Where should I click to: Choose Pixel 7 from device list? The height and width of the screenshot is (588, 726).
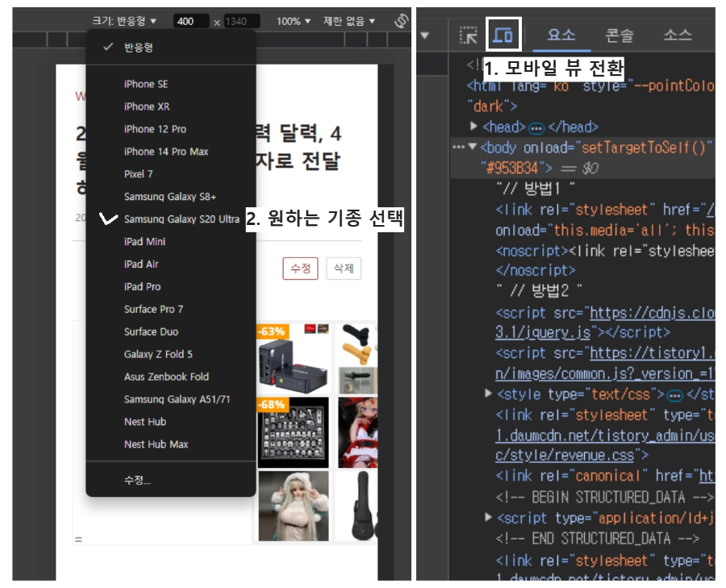171,174
